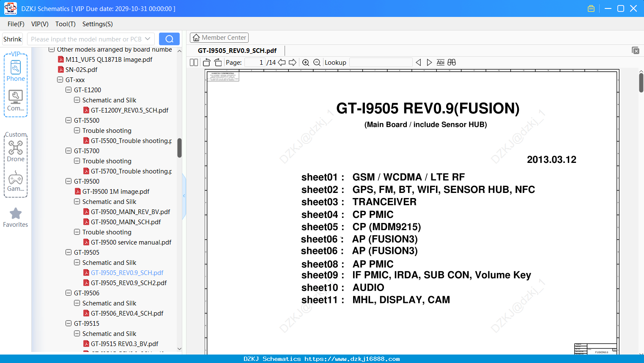Screen dimensions: 644x363
Task: Click the Shrink button
Action: point(12,39)
